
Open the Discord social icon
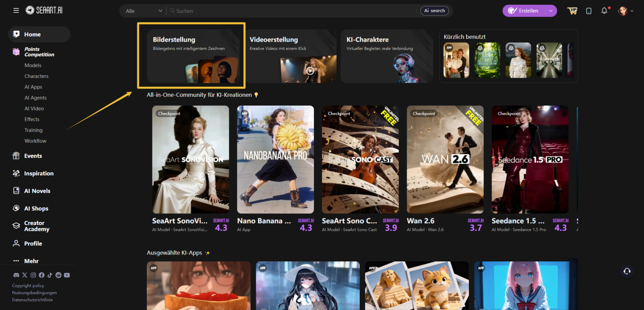(16, 275)
